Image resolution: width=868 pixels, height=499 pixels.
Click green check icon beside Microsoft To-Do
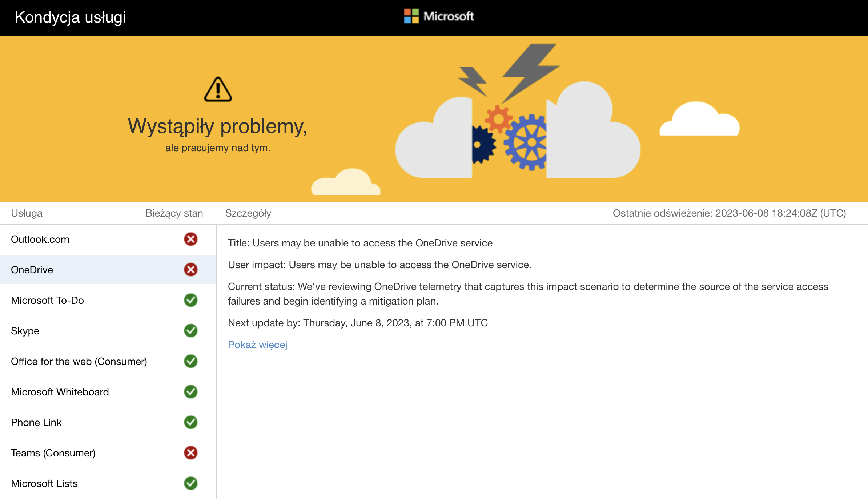190,300
